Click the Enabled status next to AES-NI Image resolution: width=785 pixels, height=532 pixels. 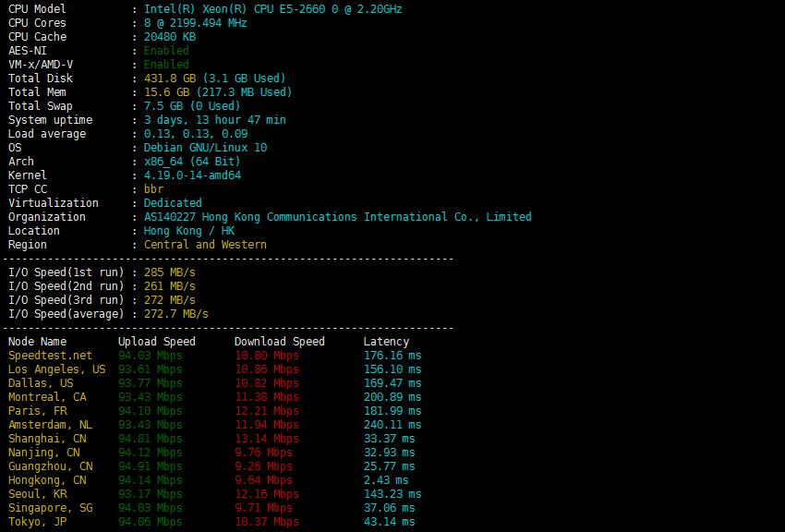coord(166,51)
